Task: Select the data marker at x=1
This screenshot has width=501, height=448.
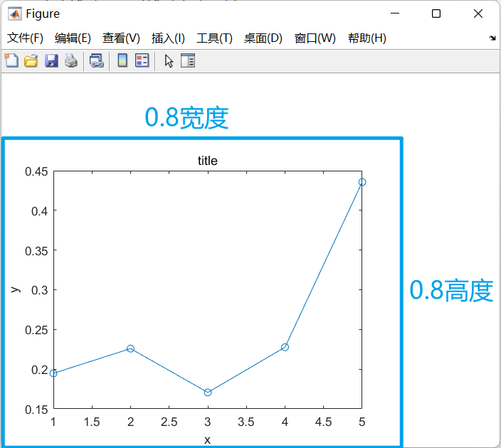Action: coord(53,373)
